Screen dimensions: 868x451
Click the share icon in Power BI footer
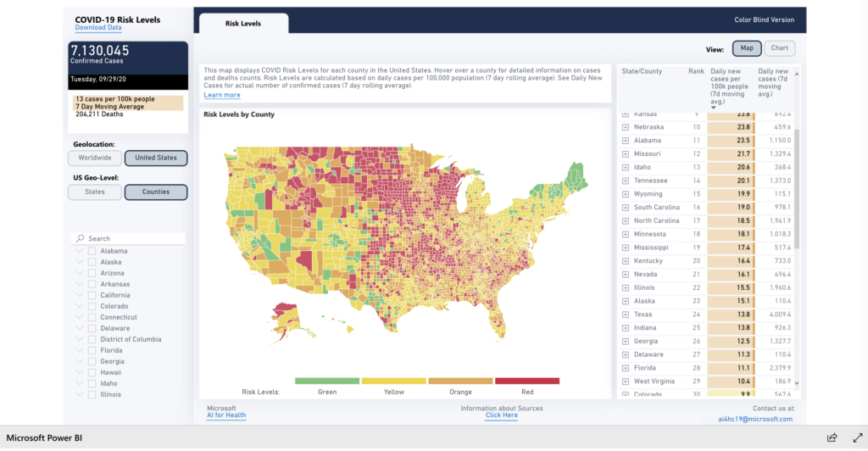(x=832, y=437)
